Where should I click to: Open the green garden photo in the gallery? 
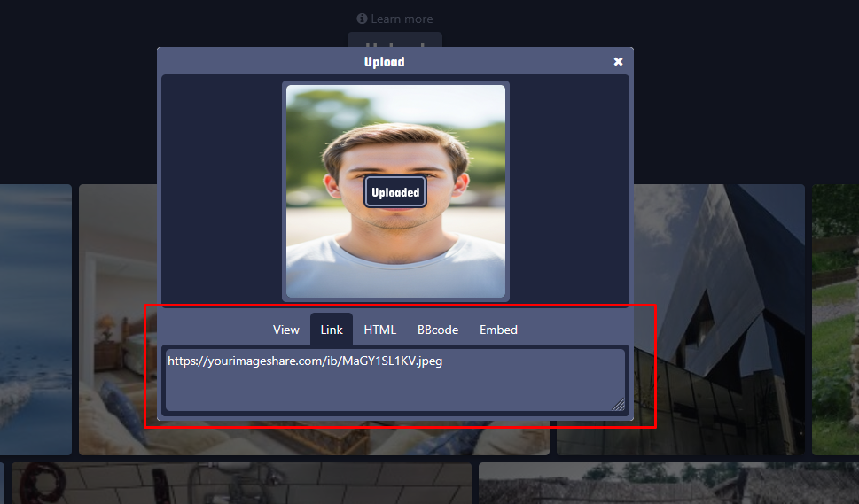[x=835, y=320]
